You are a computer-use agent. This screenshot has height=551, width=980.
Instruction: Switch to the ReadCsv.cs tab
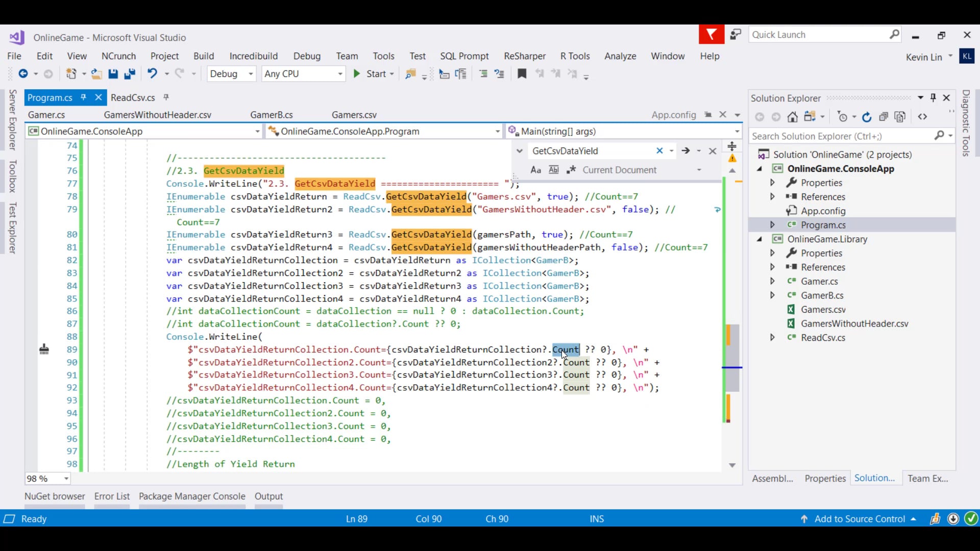click(x=133, y=97)
